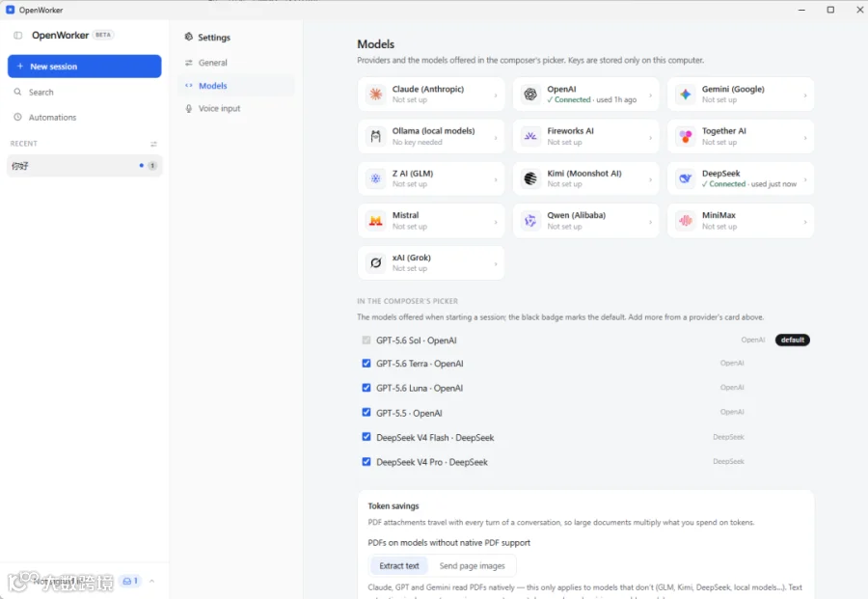Image resolution: width=868 pixels, height=599 pixels.
Task: Click the Z AI (GLM) icon
Action: (x=376, y=178)
